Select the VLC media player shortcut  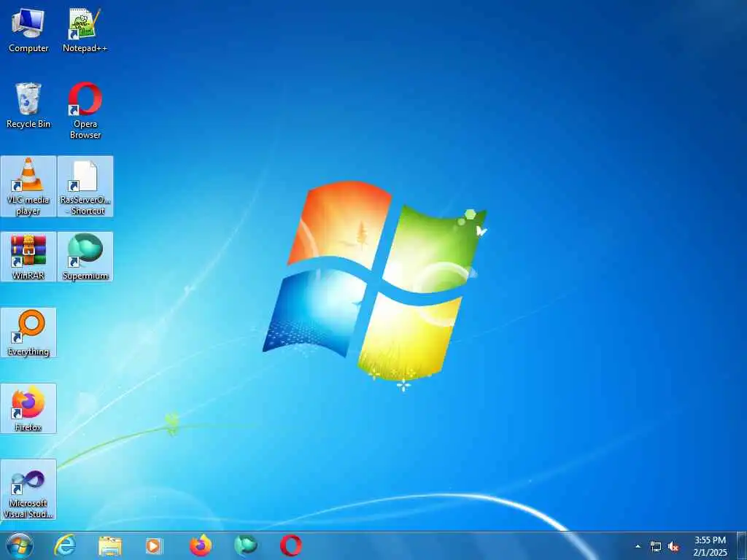(28, 186)
